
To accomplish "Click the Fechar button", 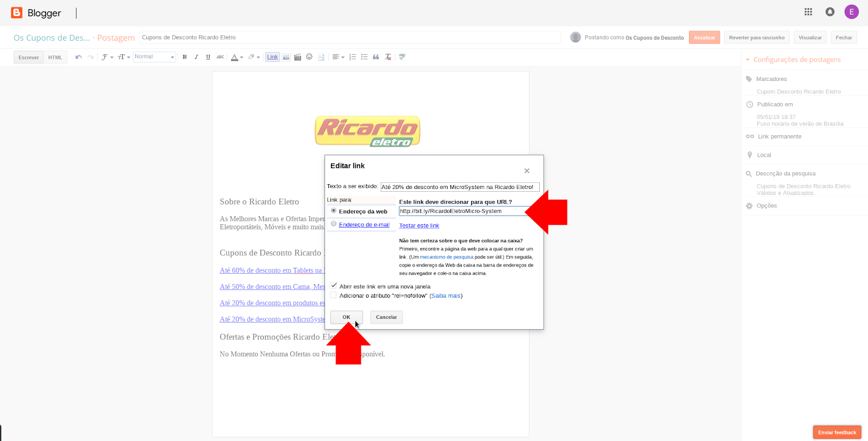I will [x=844, y=37].
